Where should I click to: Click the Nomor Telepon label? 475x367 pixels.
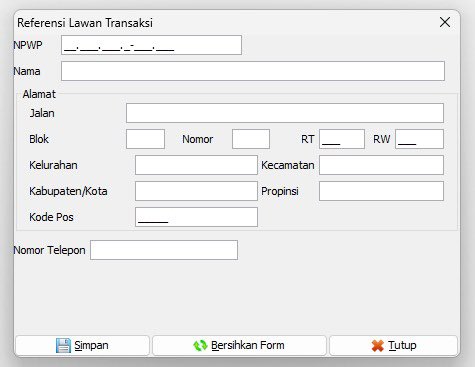point(49,250)
